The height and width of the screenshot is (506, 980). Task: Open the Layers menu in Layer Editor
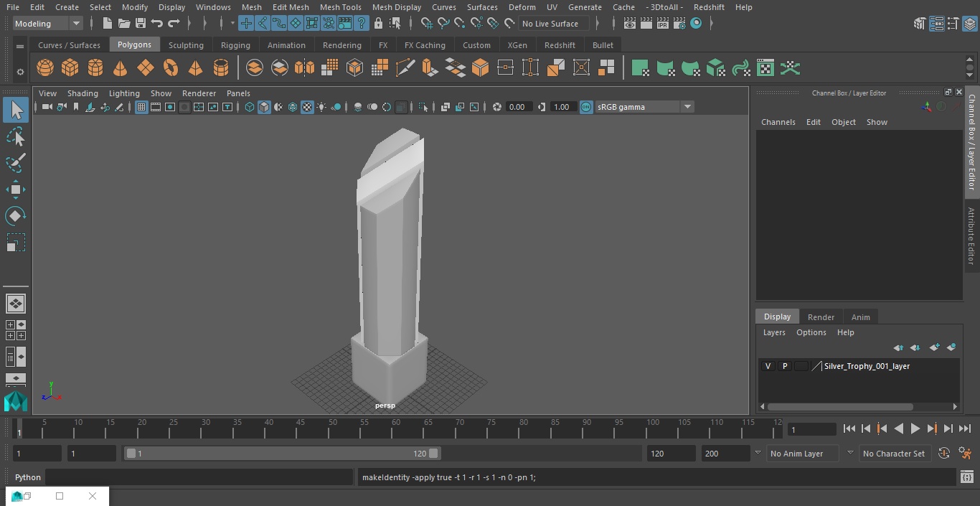click(x=774, y=332)
